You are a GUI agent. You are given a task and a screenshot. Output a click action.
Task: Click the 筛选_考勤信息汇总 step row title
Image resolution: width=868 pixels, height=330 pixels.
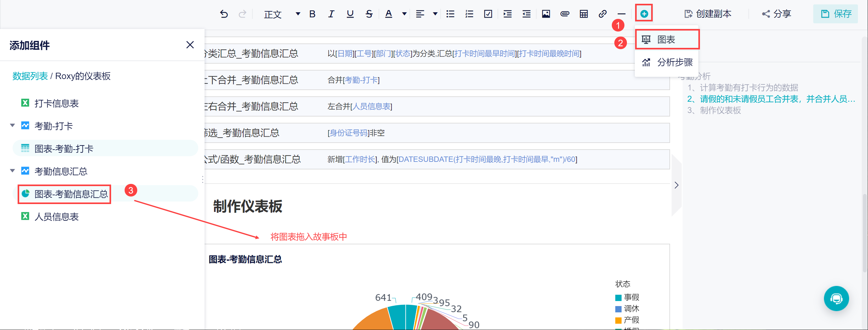(x=242, y=133)
